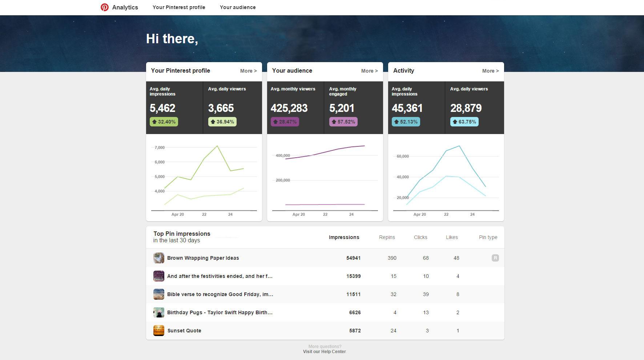The image size is (644, 360).
Task: Sort table by Repins column
Action: coord(387,237)
